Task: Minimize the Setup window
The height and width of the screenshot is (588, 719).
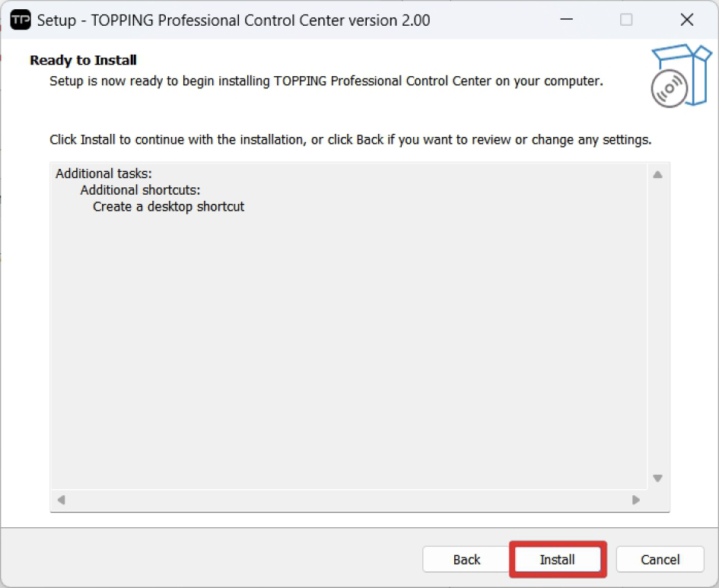Action: (565, 20)
